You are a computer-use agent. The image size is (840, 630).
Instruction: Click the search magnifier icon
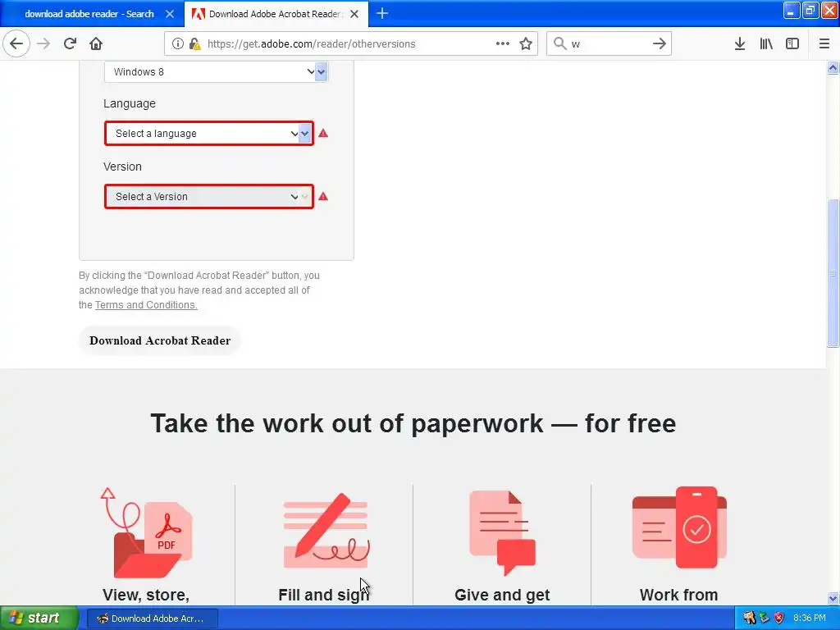tap(559, 43)
